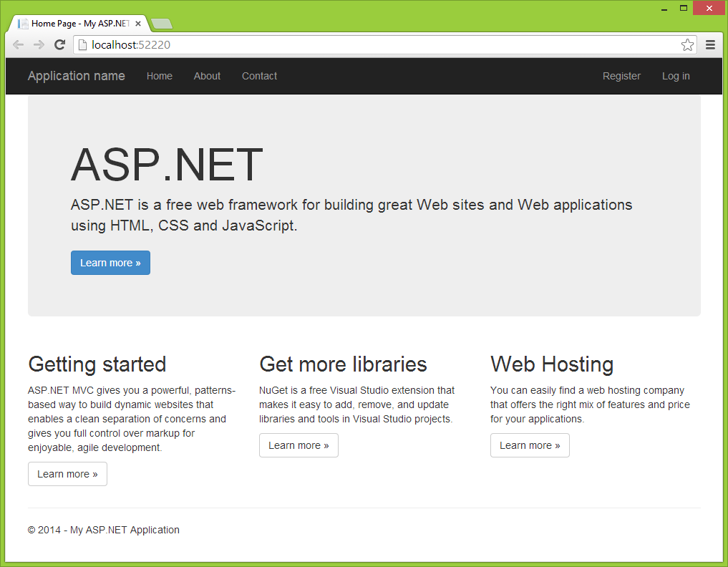
Task: Click the page icon in the address bar
Action: click(x=82, y=44)
